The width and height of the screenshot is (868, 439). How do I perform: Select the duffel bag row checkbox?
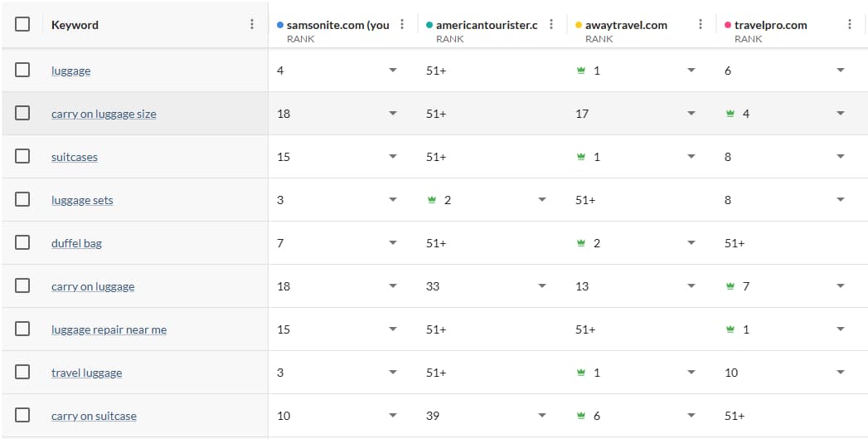[22, 243]
